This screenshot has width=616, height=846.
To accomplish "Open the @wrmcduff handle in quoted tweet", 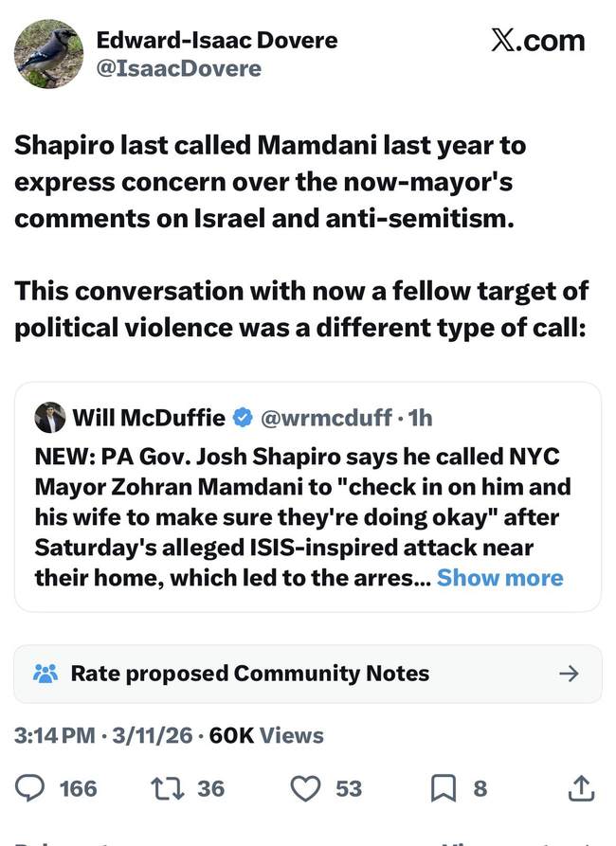I will pos(327,418).
